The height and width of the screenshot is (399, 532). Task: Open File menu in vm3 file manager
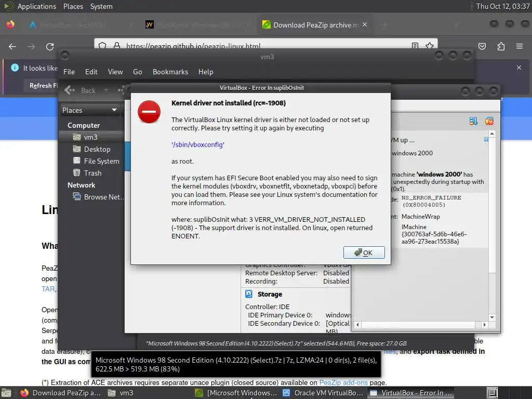[x=69, y=72]
